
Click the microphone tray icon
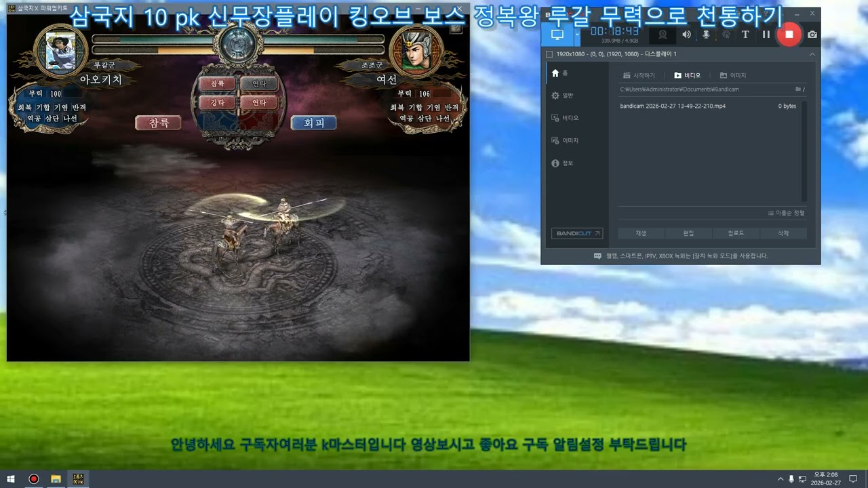[791, 479]
